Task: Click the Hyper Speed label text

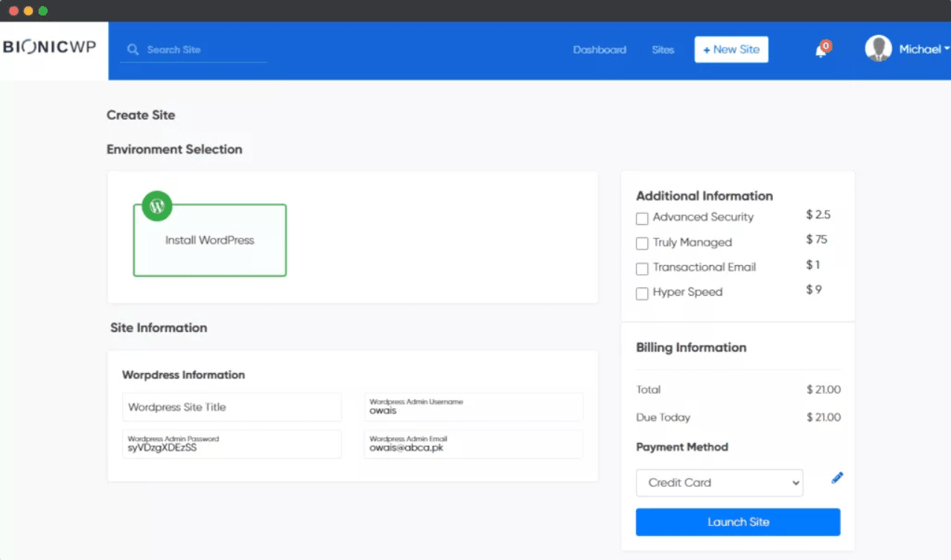Action: (687, 292)
